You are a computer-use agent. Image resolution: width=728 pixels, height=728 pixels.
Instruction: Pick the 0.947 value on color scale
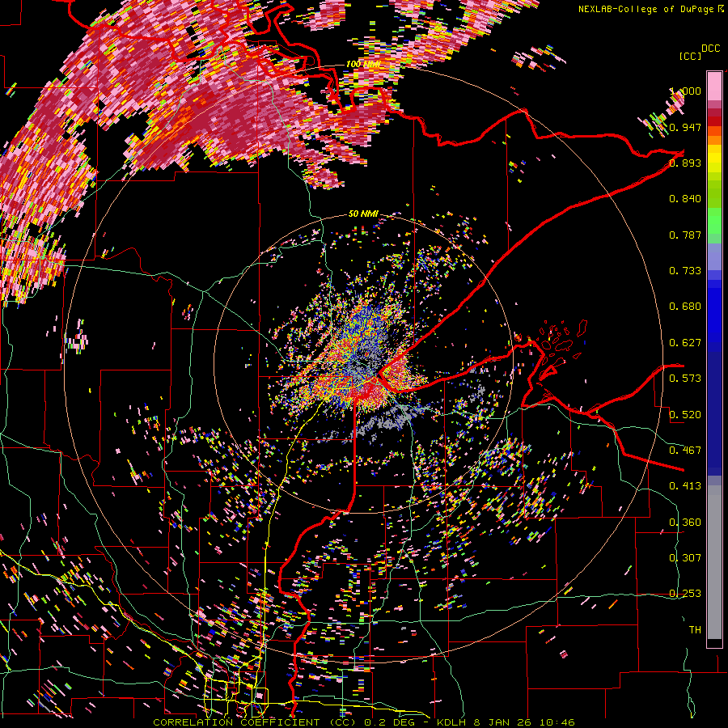tap(685, 127)
